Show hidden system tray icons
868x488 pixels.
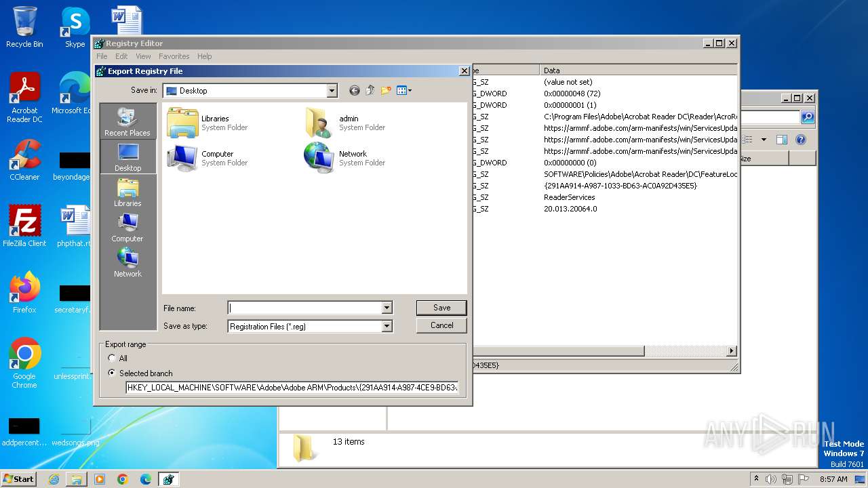pyautogui.click(x=756, y=479)
